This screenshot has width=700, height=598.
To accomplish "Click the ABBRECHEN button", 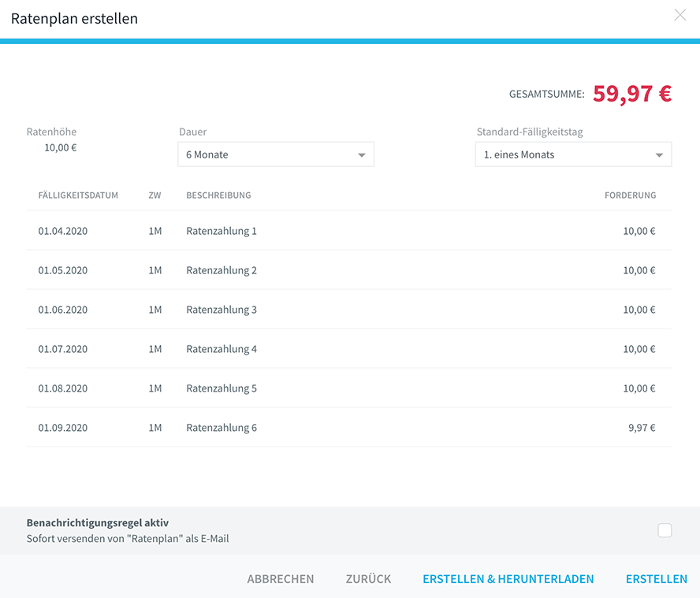I will click(281, 579).
